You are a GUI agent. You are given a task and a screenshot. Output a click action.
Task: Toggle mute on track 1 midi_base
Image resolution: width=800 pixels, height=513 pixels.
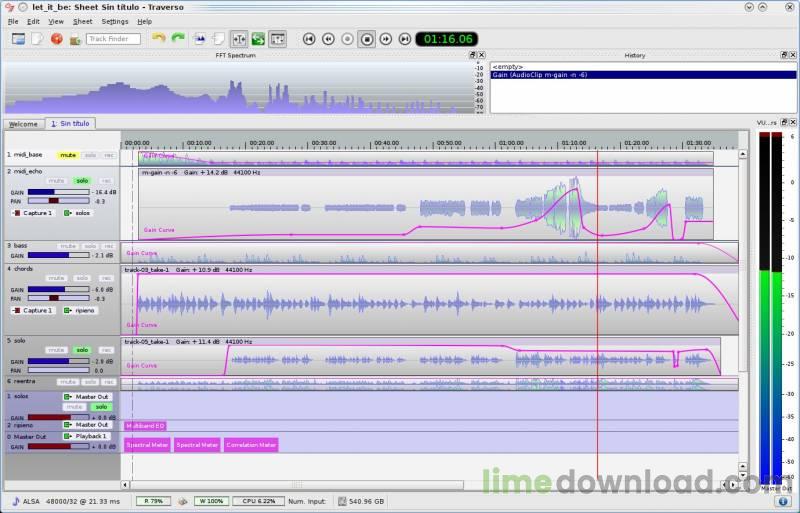68,155
